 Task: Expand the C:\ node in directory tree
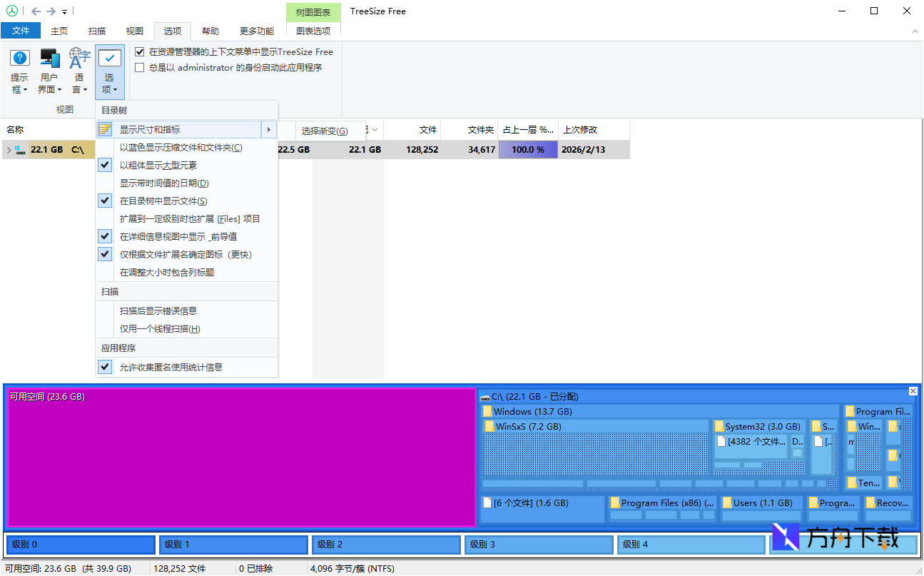coord(9,149)
